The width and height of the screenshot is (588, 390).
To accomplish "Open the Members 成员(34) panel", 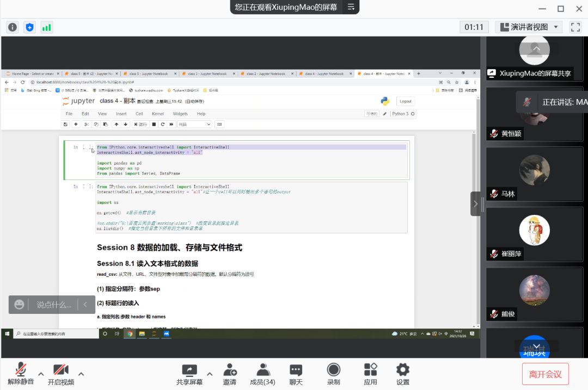I will 262,374.
